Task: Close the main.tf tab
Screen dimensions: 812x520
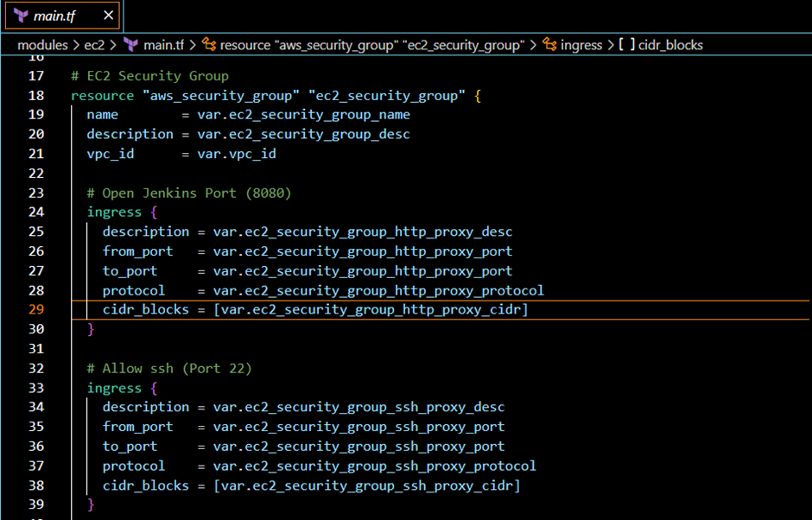Action: tap(108, 16)
